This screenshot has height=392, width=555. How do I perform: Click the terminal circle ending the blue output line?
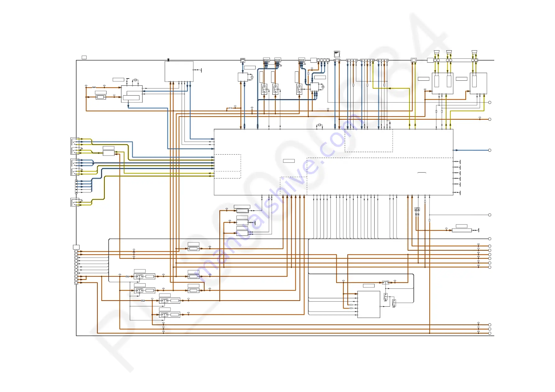(x=490, y=150)
